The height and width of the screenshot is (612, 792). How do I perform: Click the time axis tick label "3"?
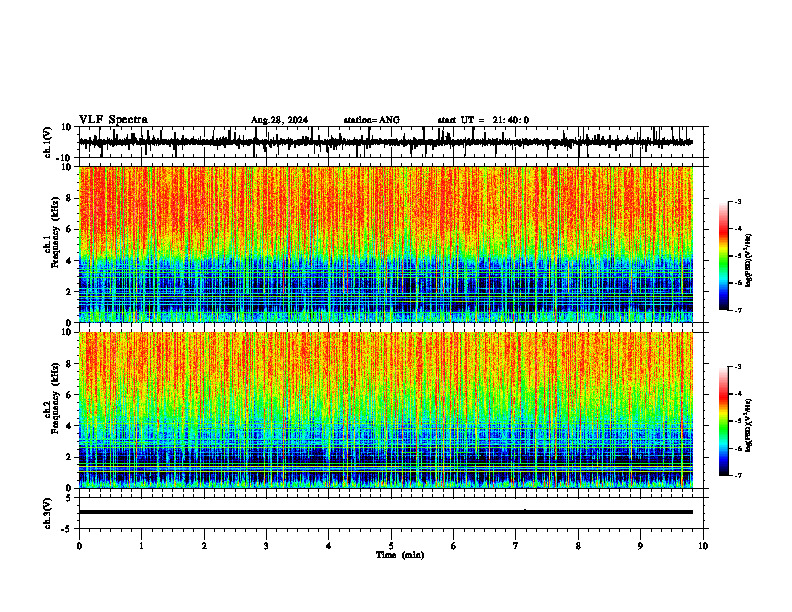point(266,546)
